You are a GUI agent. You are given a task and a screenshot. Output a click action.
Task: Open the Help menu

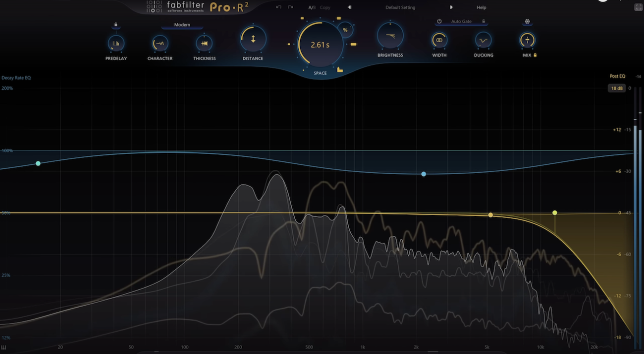481,7
